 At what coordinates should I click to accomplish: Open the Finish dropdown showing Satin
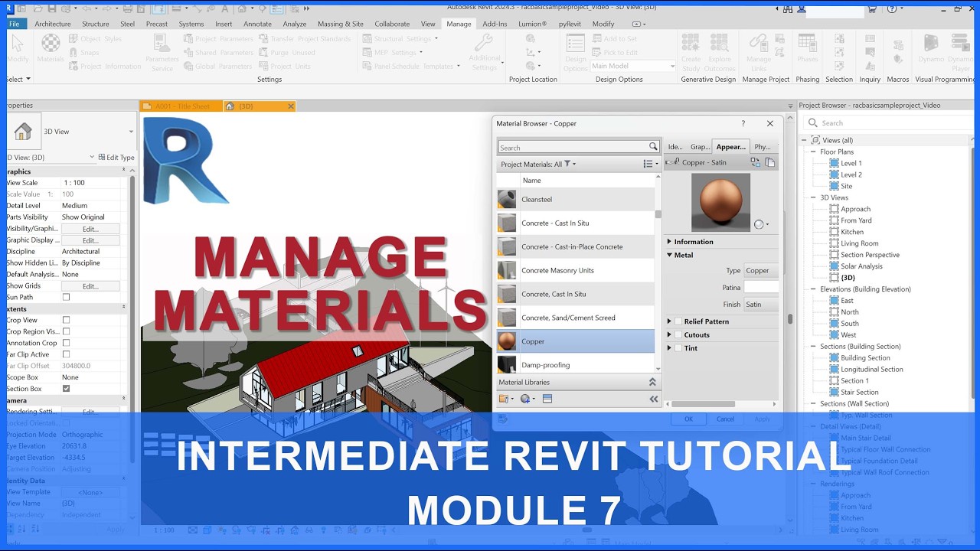point(762,304)
